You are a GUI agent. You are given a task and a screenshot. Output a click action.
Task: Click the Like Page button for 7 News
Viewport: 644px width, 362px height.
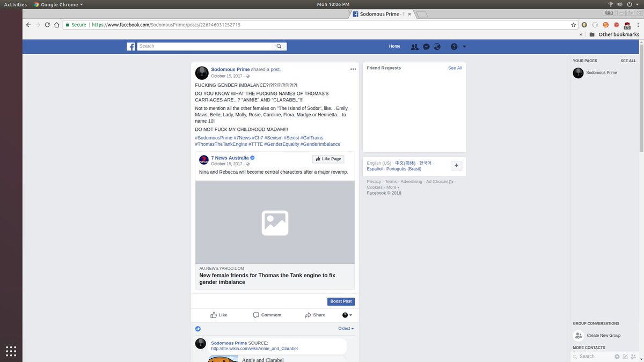click(x=328, y=159)
